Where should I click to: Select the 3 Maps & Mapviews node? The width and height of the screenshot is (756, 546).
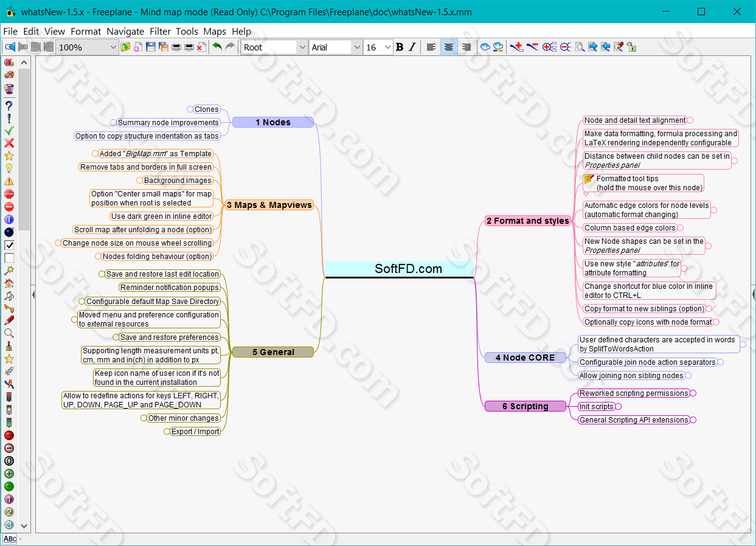269,205
